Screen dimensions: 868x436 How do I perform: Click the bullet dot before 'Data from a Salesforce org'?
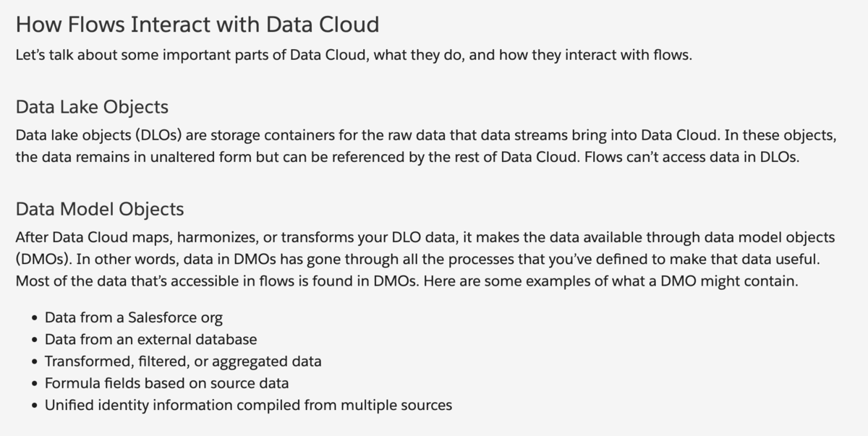34,317
